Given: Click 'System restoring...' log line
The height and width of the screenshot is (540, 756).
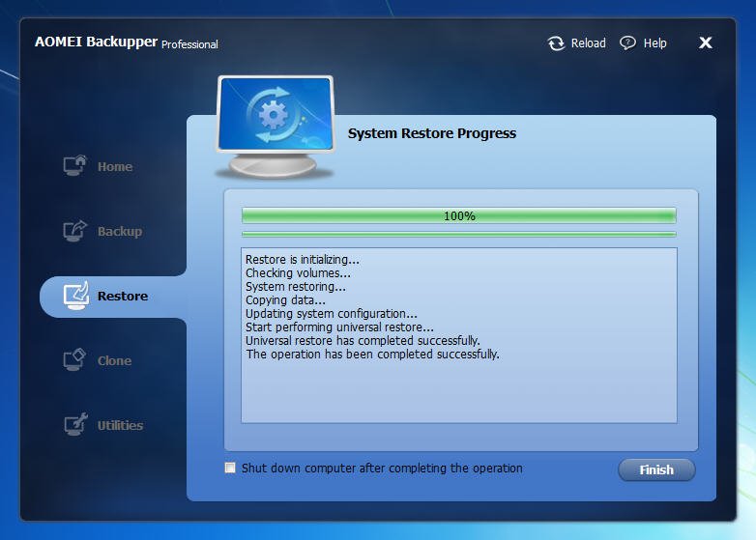Looking at the screenshot, I should [x=296, y=286].
